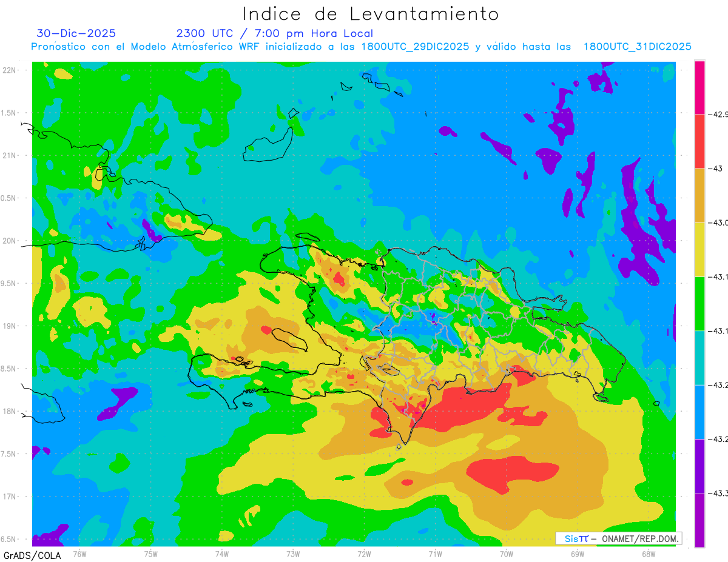Click the '76W' longitude label
The image size is (728, 562).
tap(79, 554)
